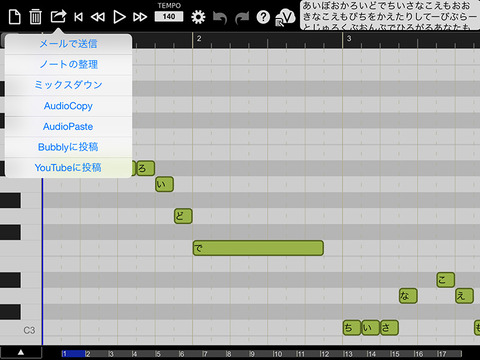Choose YouTubeに投稿

coord(68,168)
